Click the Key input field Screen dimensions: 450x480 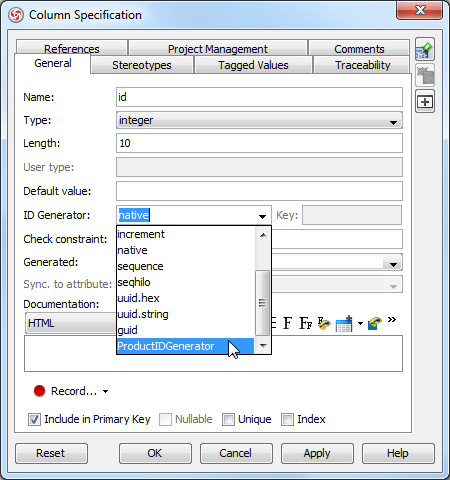(352, 215)
